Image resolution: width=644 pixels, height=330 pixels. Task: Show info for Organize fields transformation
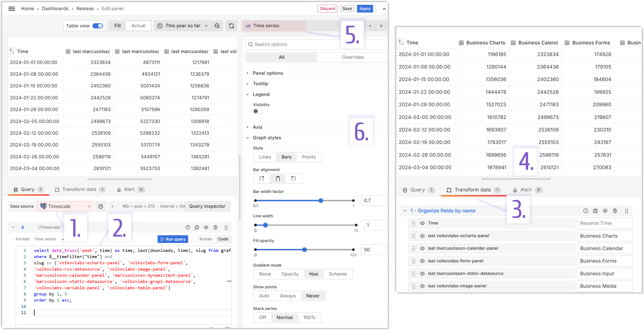pyautogui.click(x=585, y=211)
